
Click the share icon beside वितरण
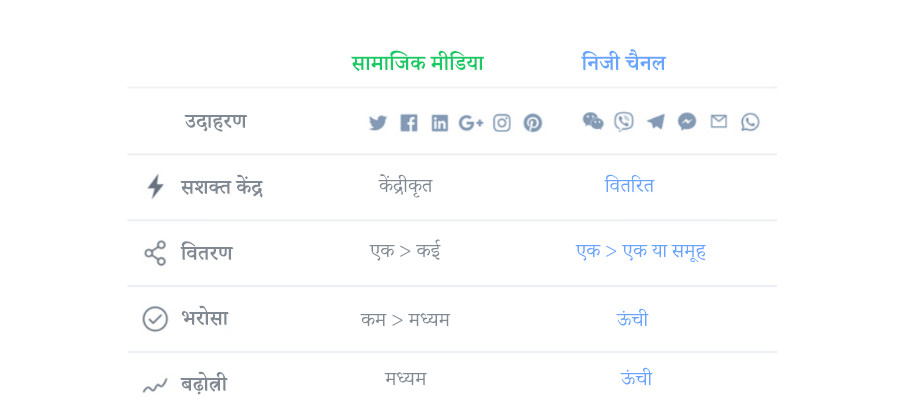tap(155, 253)
